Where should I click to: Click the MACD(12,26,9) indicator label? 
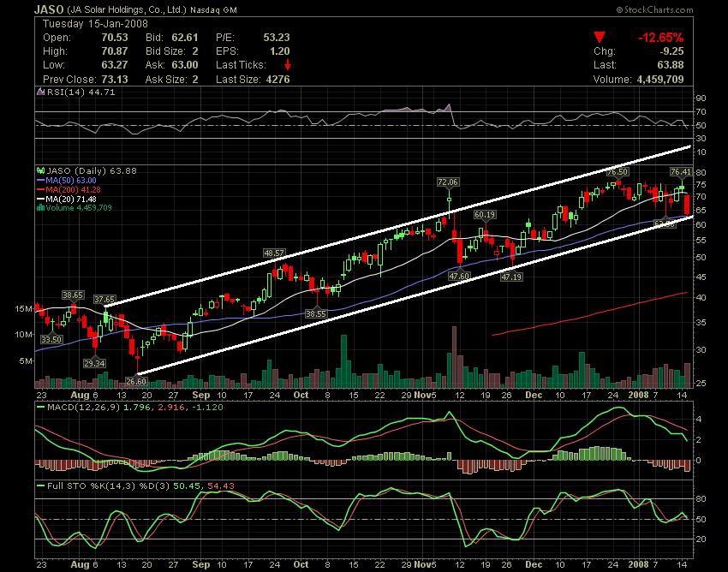[82, 408]
